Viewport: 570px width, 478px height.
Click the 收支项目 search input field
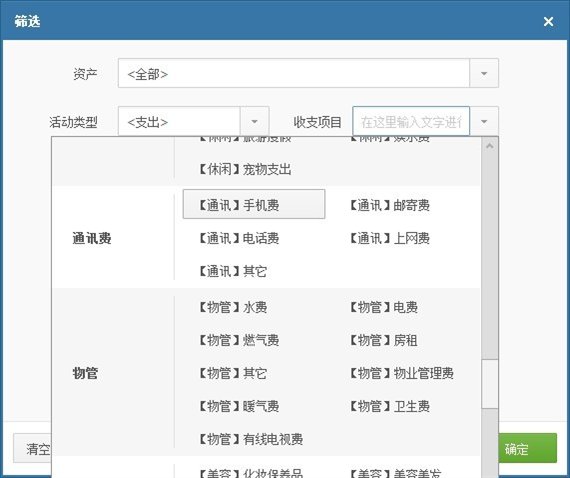(411, 121)
